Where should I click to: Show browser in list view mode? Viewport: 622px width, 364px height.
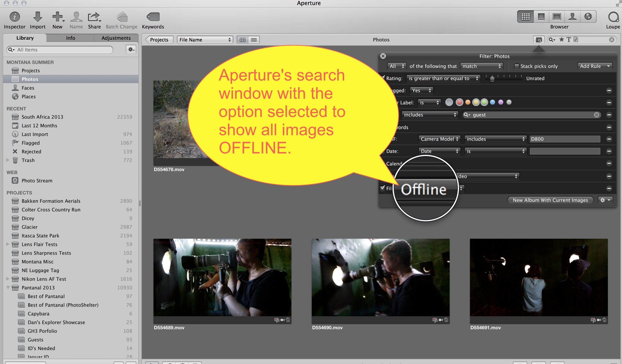[254, 40]
